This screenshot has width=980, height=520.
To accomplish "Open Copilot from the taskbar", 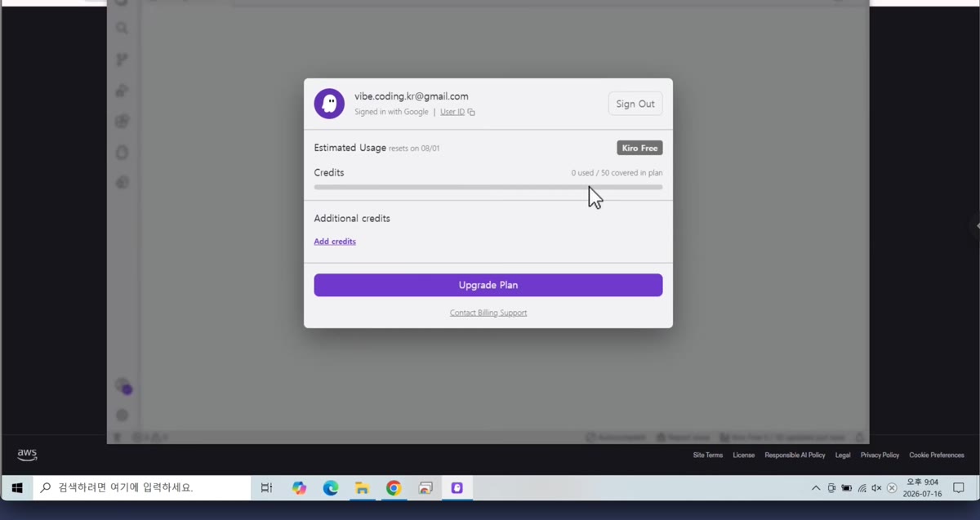I will pyautogui.click(x=299, y=488).
